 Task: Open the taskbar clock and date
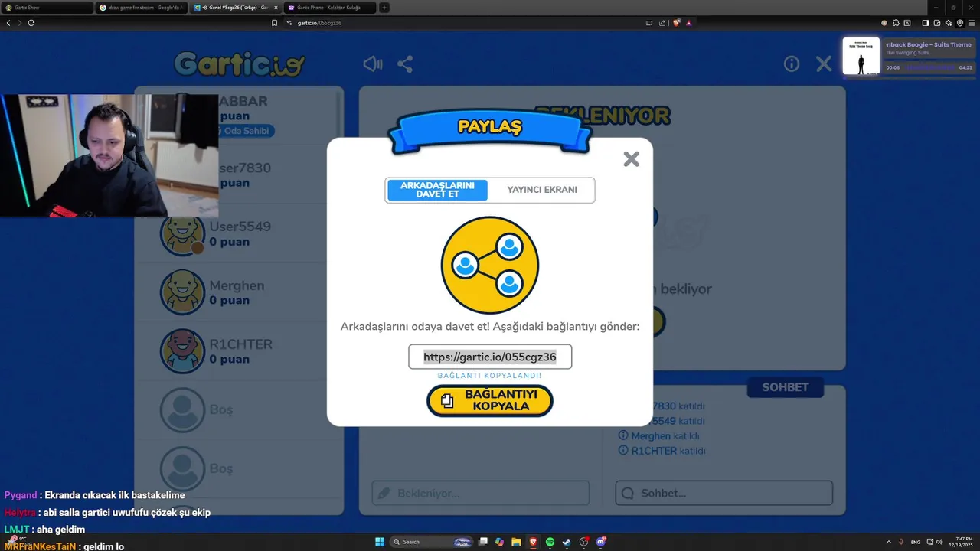pos(959,542)
